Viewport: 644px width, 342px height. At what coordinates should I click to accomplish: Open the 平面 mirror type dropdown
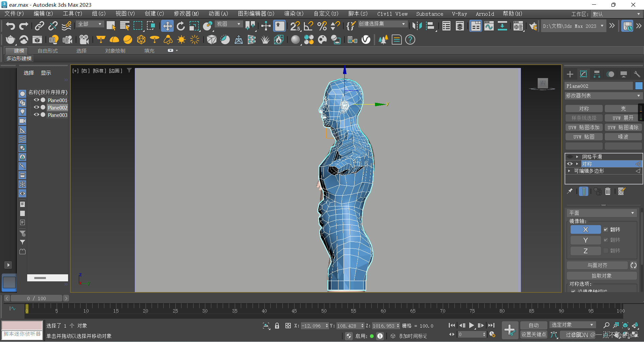coord(602,213)
